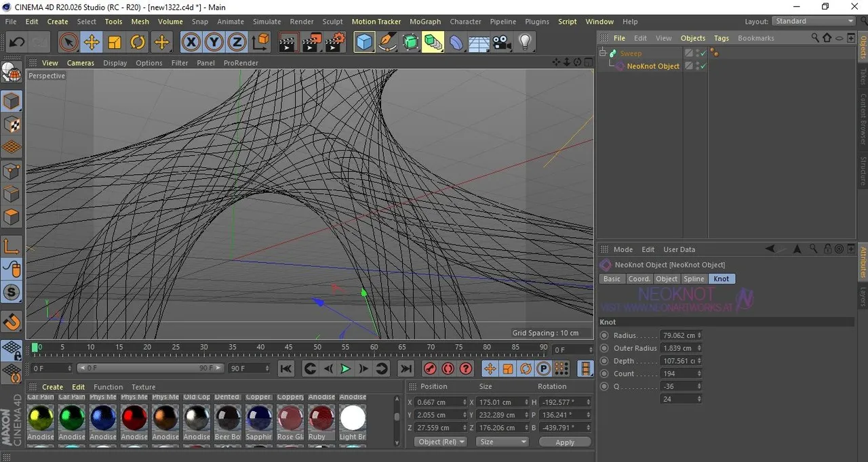Activate the Scale tool in the top toolbar

click(x=115, y=42)
